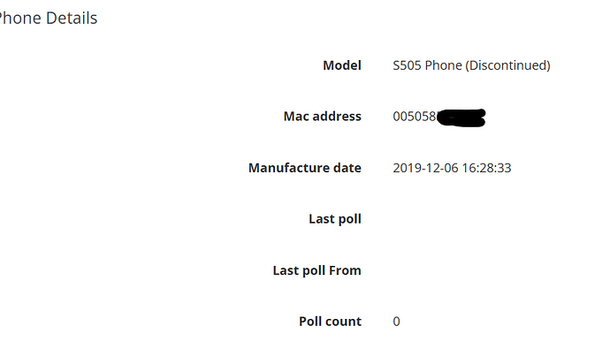Click the Poll count value 0
This screenshot has height=364, width=610.
click(397, 322)
